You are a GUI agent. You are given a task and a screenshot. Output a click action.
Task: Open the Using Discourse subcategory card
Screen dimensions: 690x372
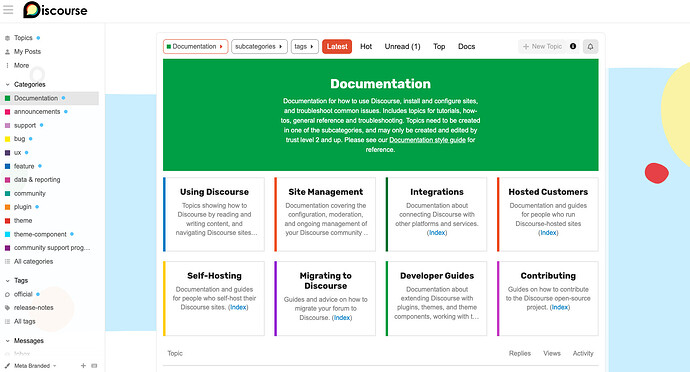tap(214, 214)
